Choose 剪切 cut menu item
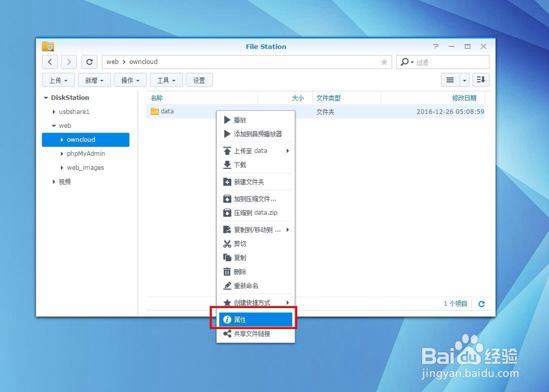549x392 pixels. point(256,244)
